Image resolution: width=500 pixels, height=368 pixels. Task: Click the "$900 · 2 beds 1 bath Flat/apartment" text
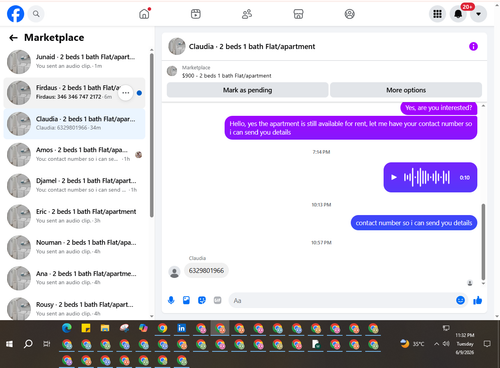(x=227, y=76)
